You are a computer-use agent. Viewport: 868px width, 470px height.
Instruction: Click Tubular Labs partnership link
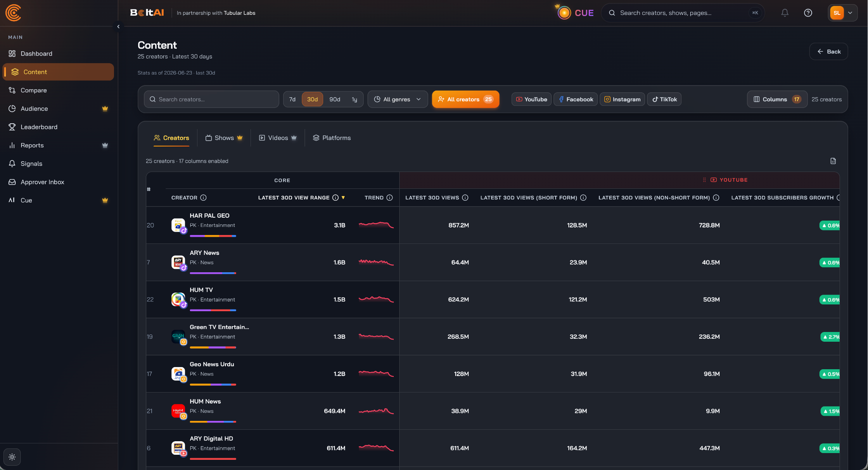pos(239,13)
